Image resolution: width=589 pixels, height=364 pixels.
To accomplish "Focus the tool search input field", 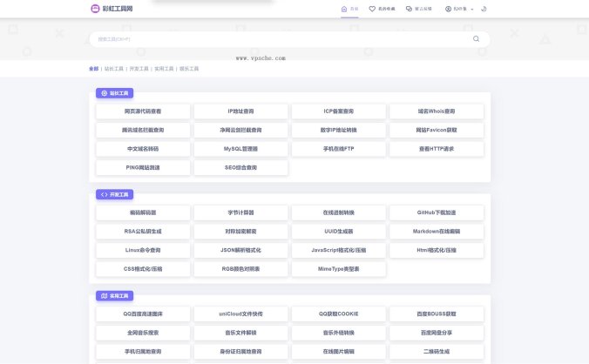I will click(x=279, y=39).
